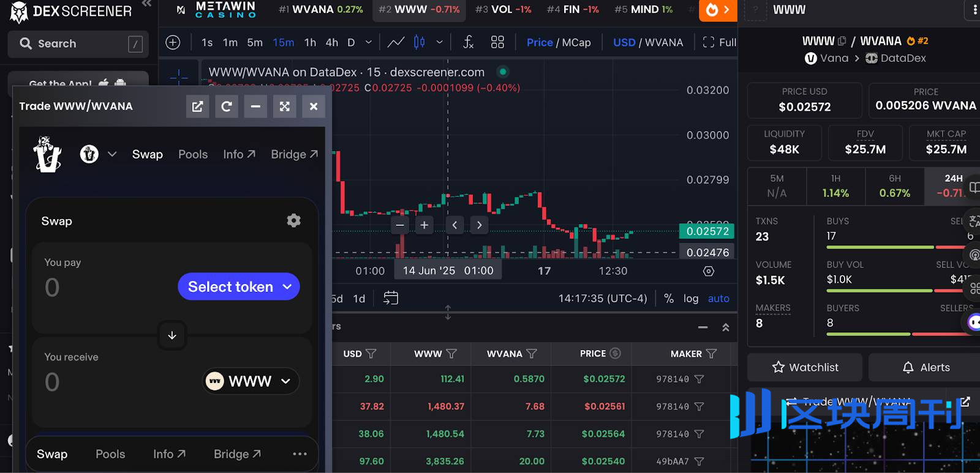This screenshot has height=473, width=980.
Task: Collapse the left sidebar
Action: (146, 4)
